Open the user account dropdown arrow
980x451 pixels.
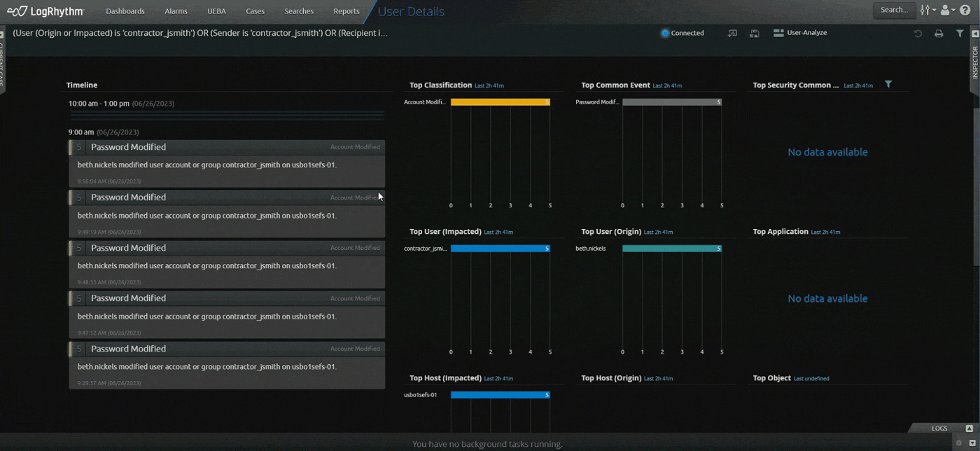953,11
